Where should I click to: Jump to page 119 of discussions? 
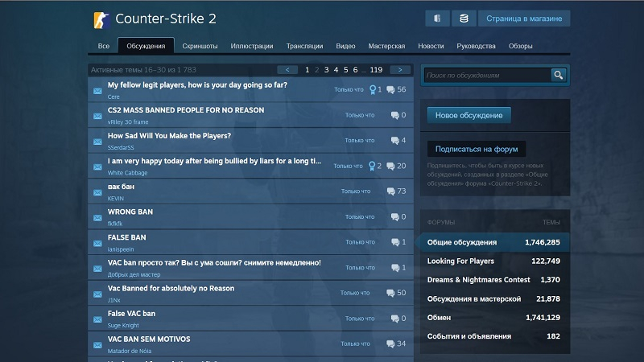pyautogui.click(x=376, y=70)
